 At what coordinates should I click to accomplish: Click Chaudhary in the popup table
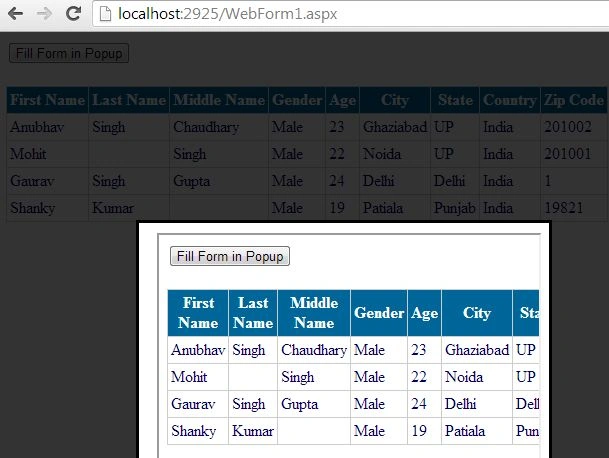click(314, 350)
